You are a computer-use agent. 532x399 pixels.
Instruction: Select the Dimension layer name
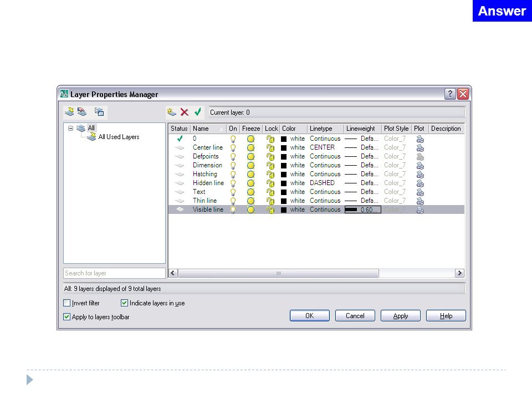coord(208,165)
